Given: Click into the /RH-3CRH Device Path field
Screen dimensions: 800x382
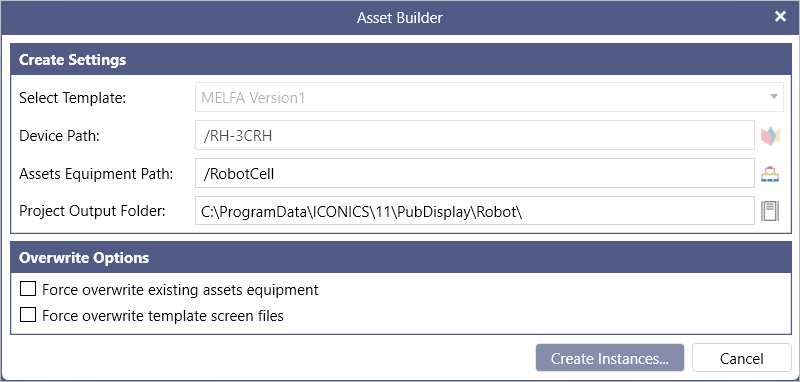Looking at the screenshot, I should click(474, 135).
